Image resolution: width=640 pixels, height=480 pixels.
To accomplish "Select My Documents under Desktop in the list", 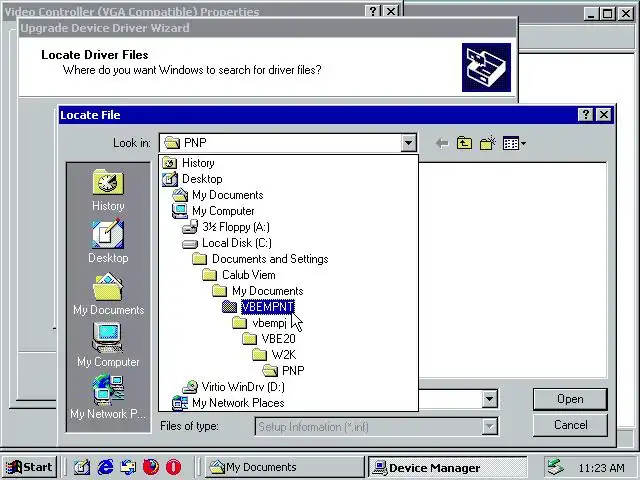I will (x=227, y=195).
